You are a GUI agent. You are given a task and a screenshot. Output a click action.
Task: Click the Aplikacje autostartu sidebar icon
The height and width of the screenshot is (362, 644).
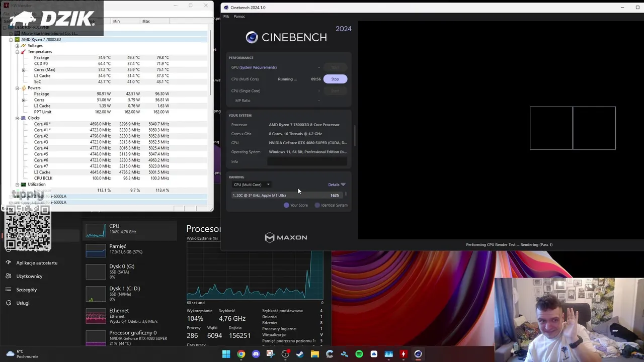tap(8, 262)
